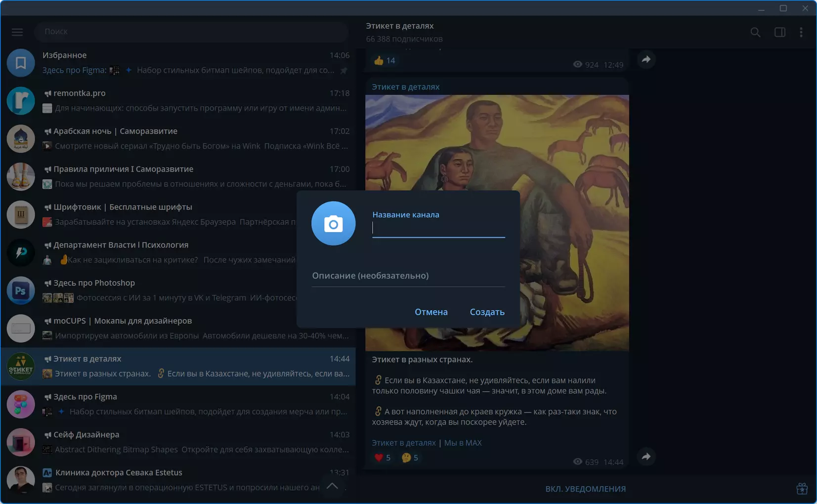Click the camera icon to set channel photo

click(334, 223)
